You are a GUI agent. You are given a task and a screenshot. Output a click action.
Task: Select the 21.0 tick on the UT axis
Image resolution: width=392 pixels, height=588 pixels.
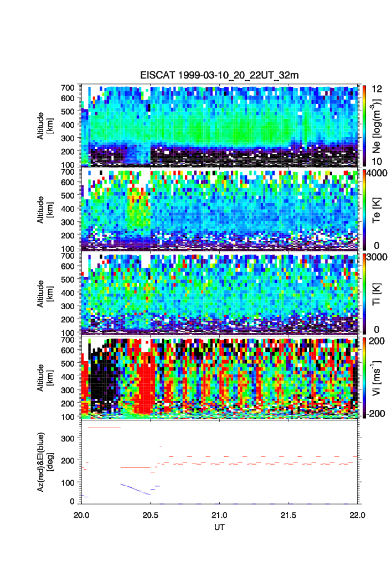click(x=220, y=514)
